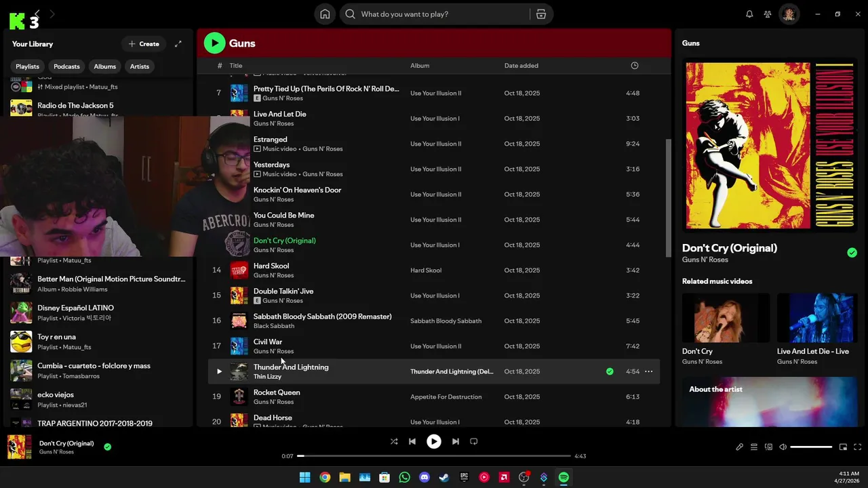This screenshot has width=868, height=488.
Task: Toggle saved checkmark in Now Playing panel
Action: click(852, 253)
